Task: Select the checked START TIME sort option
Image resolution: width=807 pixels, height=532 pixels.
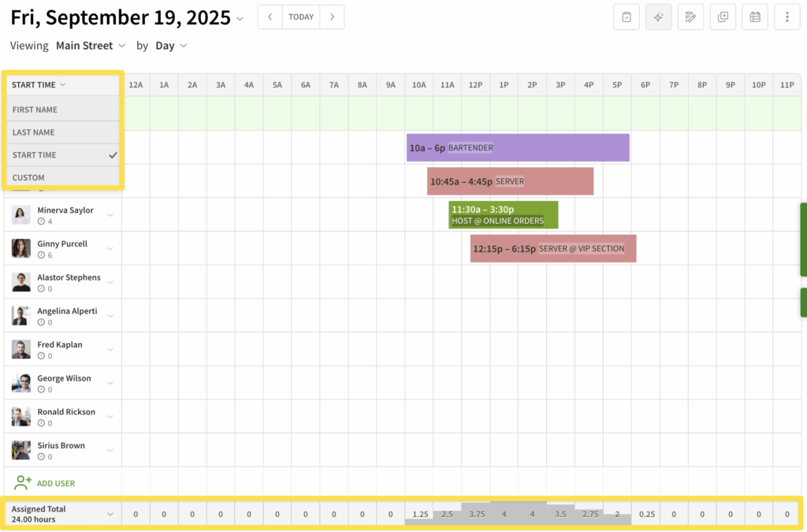Action: pyautogui.click(x=35, y=155)
